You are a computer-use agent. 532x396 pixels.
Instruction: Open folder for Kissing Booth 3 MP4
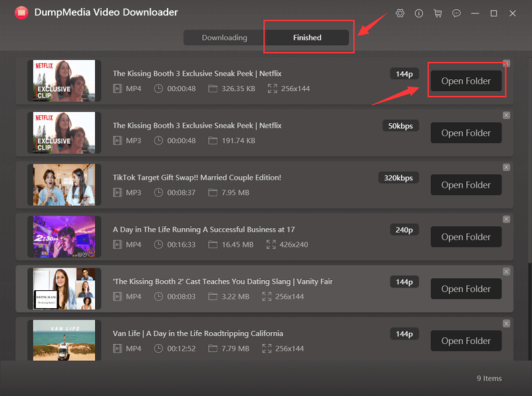click(465, 81)
